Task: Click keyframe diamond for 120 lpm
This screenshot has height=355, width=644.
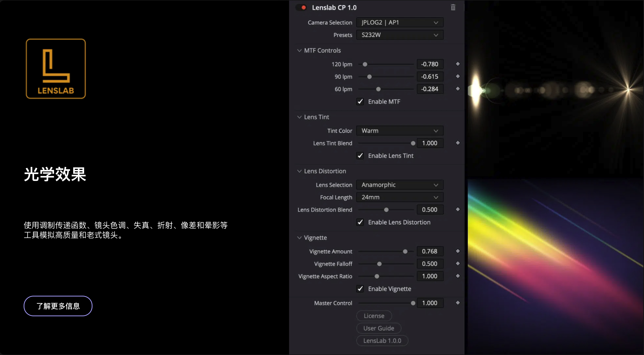Action: (457, 64)
